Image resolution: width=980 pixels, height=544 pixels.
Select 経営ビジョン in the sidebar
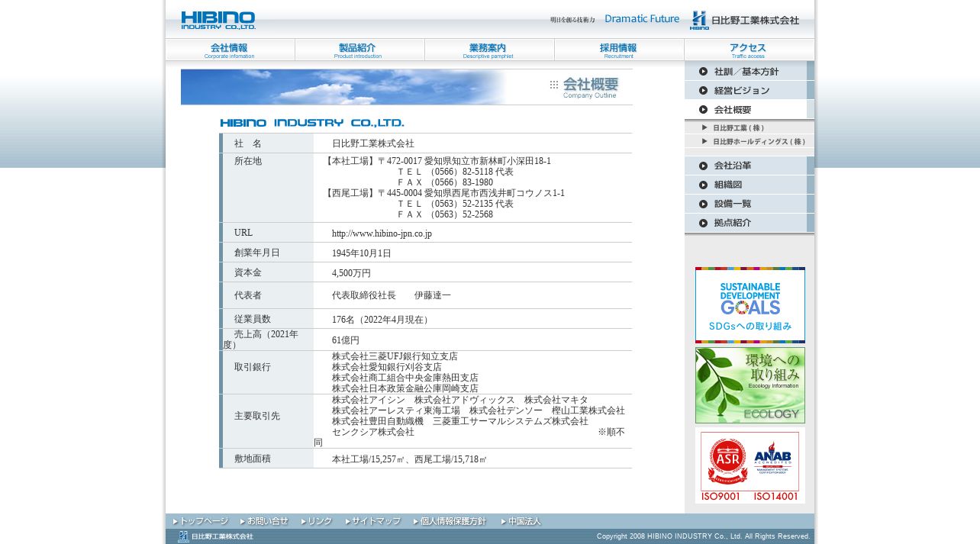(x=750, y=90)
